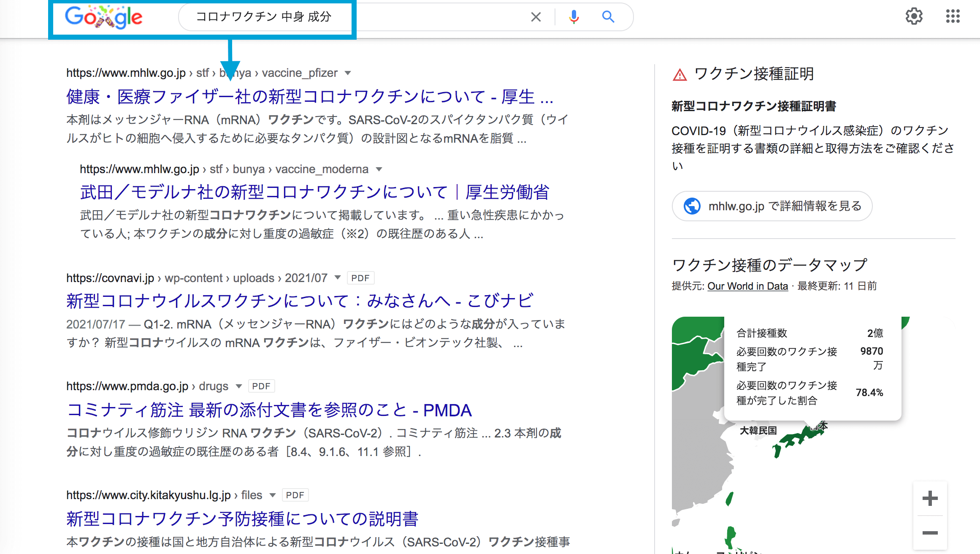Click the https://covnavi.jp URL breadcrumb
Viewport: 980px width, 554px height.
coord(110,278)
